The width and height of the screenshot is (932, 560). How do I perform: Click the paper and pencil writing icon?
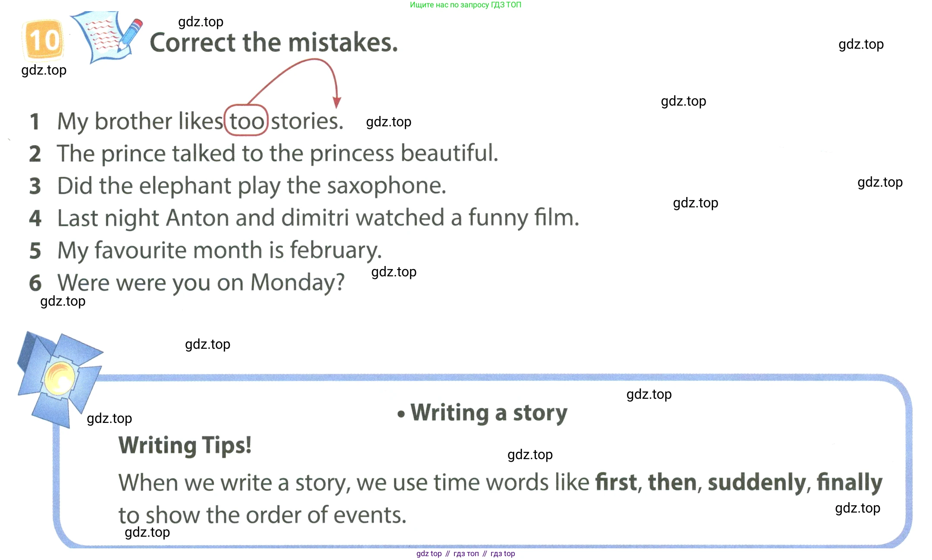click(106, 37)
